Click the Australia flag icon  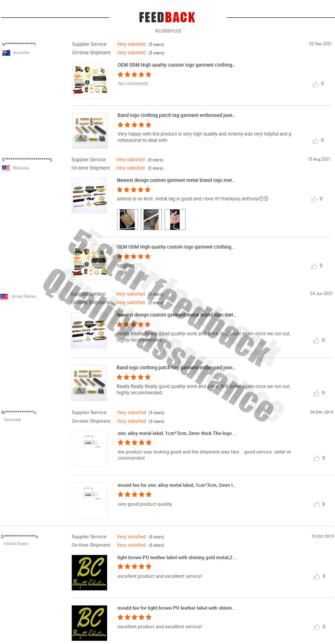pos(6,53)
